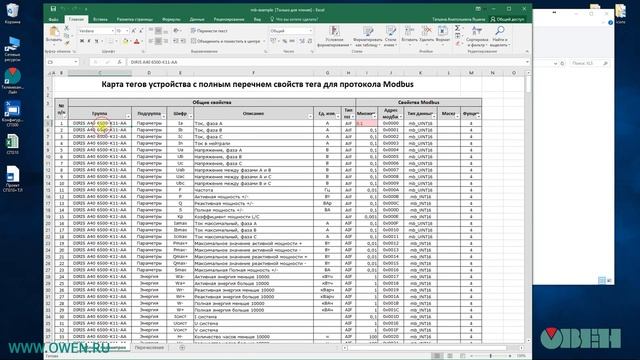The width and height of the screenshot is (640, 360).
Task: Click the Format Painter brush icon
Action: [67, 42]
